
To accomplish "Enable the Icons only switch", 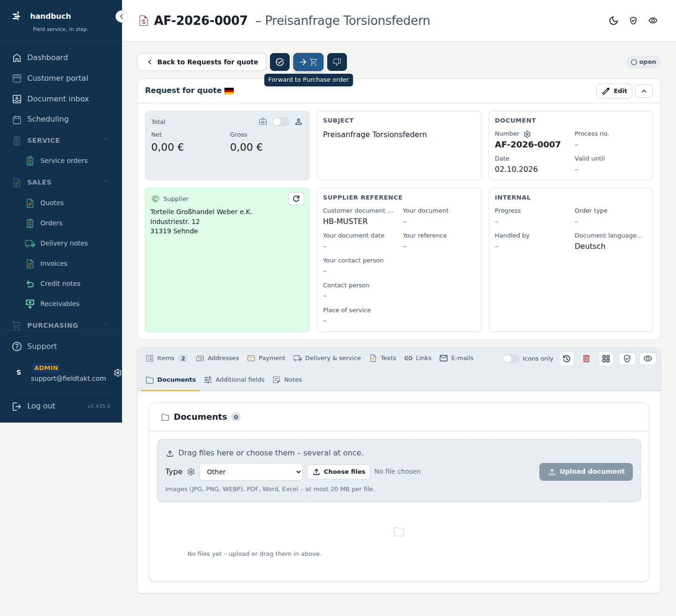I will tap(511, 359).
